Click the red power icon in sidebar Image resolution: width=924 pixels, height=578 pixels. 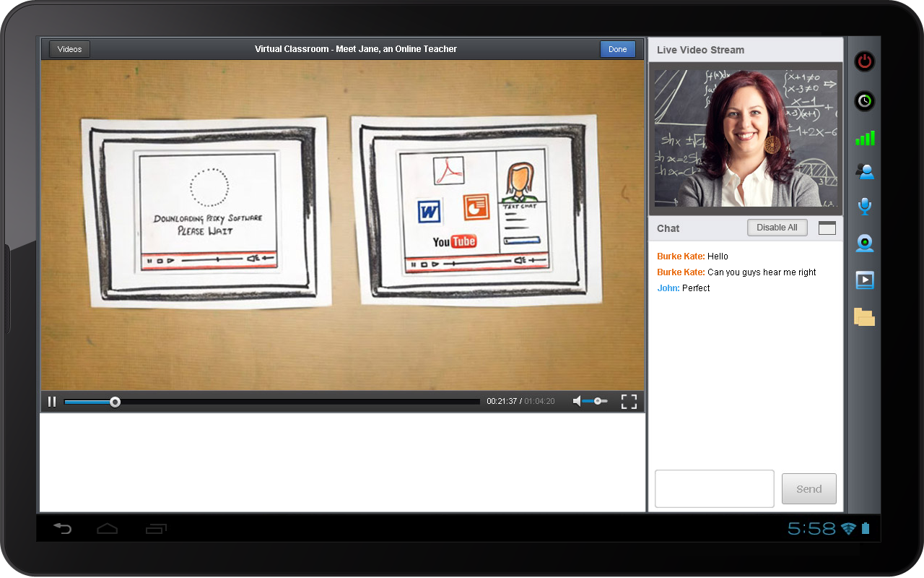pos(864,61)
